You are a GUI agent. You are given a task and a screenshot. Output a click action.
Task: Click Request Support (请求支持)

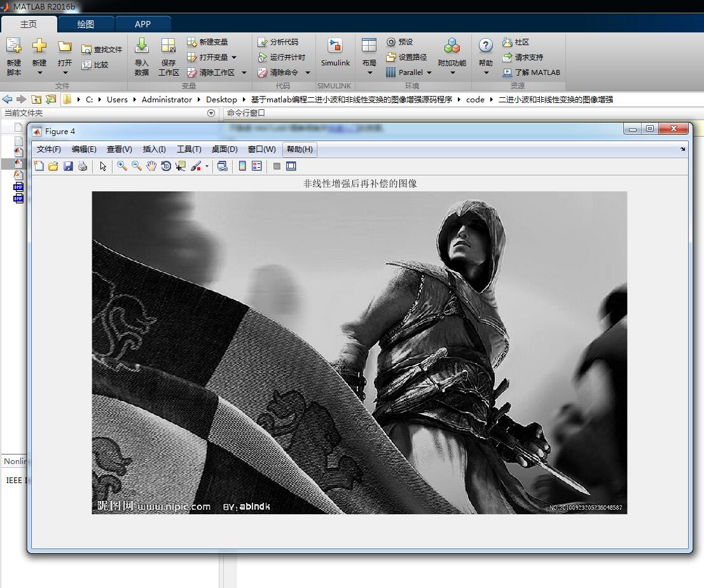point(523,57)
